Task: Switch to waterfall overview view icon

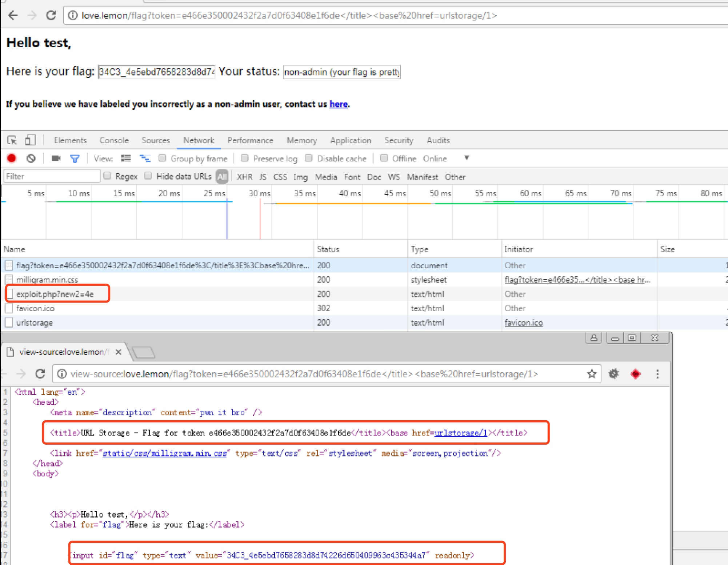Action: click(145, 158)
